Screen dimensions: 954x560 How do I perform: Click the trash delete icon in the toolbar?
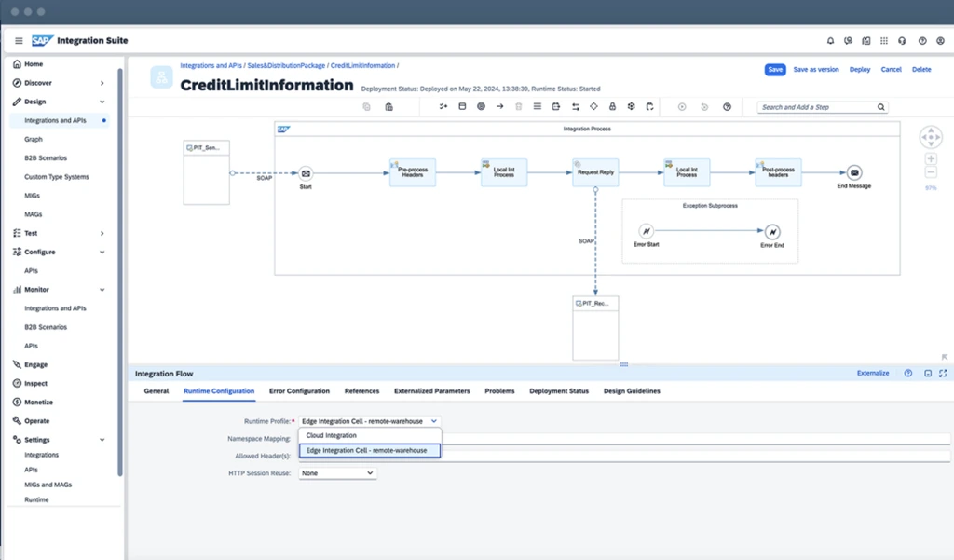pyautogui.click(x=518, y=106)
